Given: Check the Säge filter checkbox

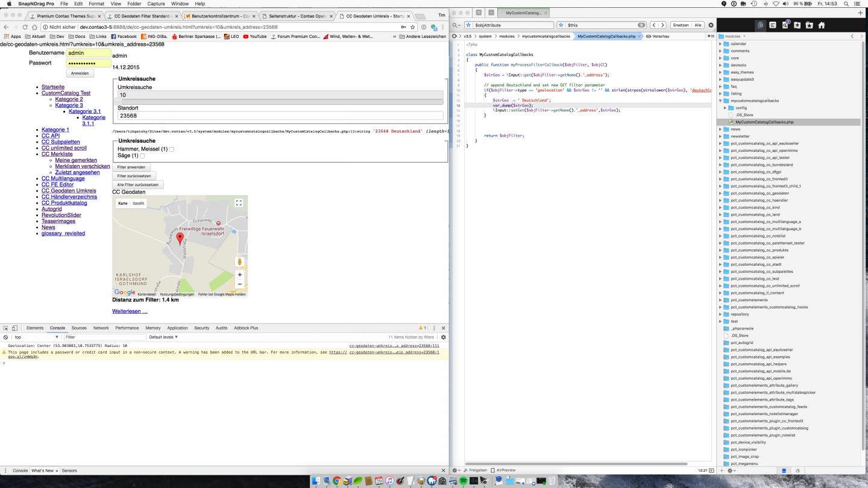Looking at the screenshot, I should tap(142, 156).
